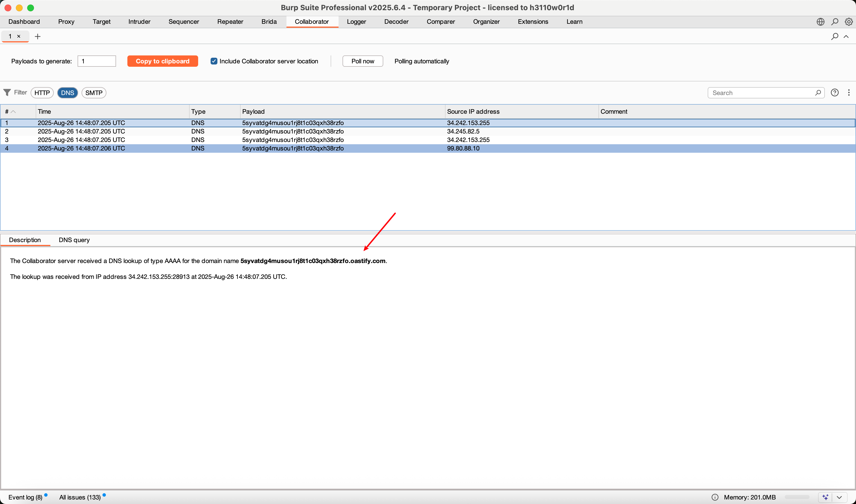Open the Learn tab
Image resolution: width=856 pixels, height=504 pixels.
tap(574, 22)
